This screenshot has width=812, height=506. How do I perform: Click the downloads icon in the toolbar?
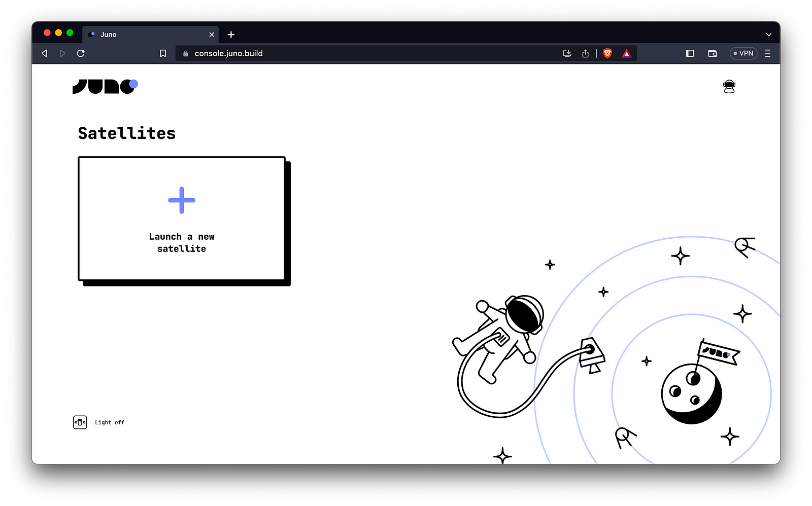(567, 53)
